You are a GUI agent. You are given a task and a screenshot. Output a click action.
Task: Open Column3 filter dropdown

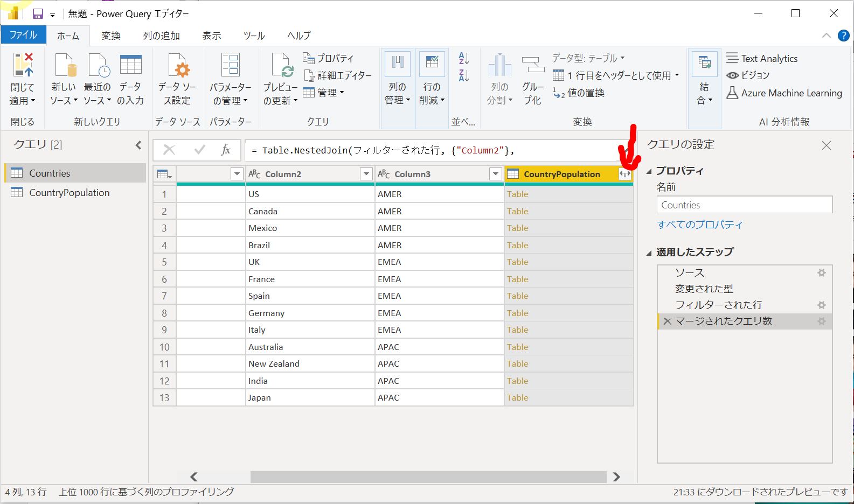tap(496, 174)
